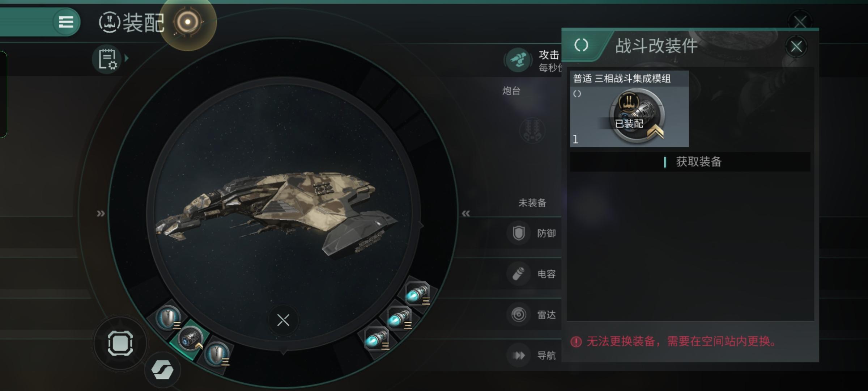Open the 防御 defense category

pos(533,233)
